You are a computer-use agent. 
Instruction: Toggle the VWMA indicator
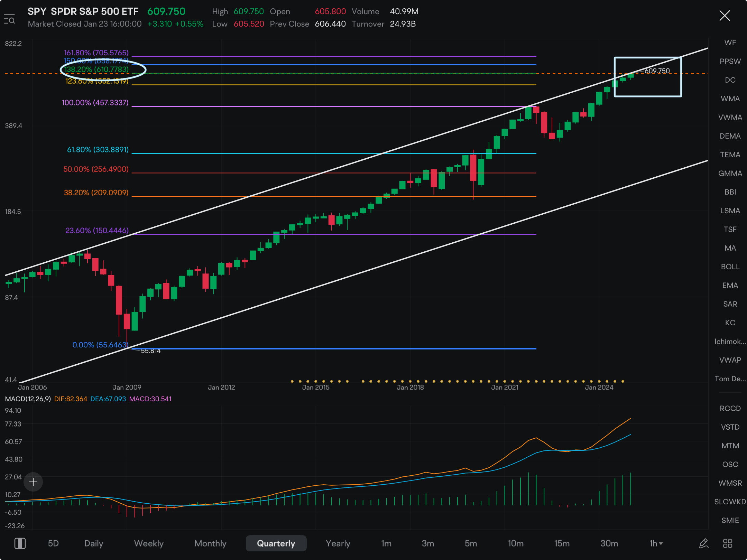[x=730, y=118]
